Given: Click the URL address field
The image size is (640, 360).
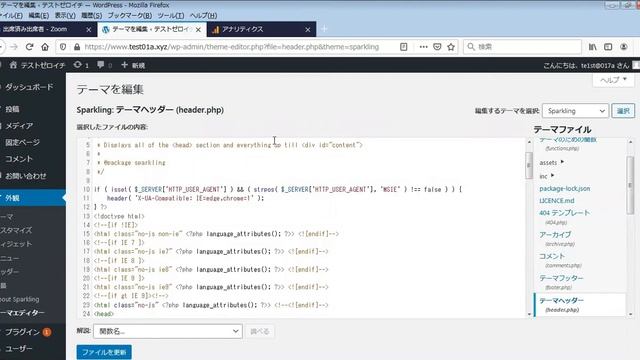Looking at the screenshot, I should 231,47.
